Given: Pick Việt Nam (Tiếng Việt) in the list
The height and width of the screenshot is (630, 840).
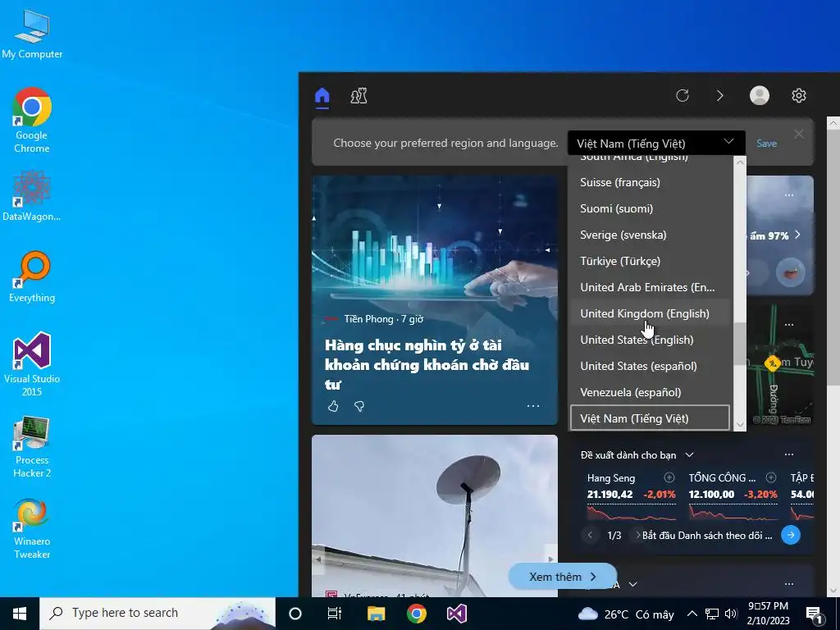Looking at the screenshot, I should [650, 418].
